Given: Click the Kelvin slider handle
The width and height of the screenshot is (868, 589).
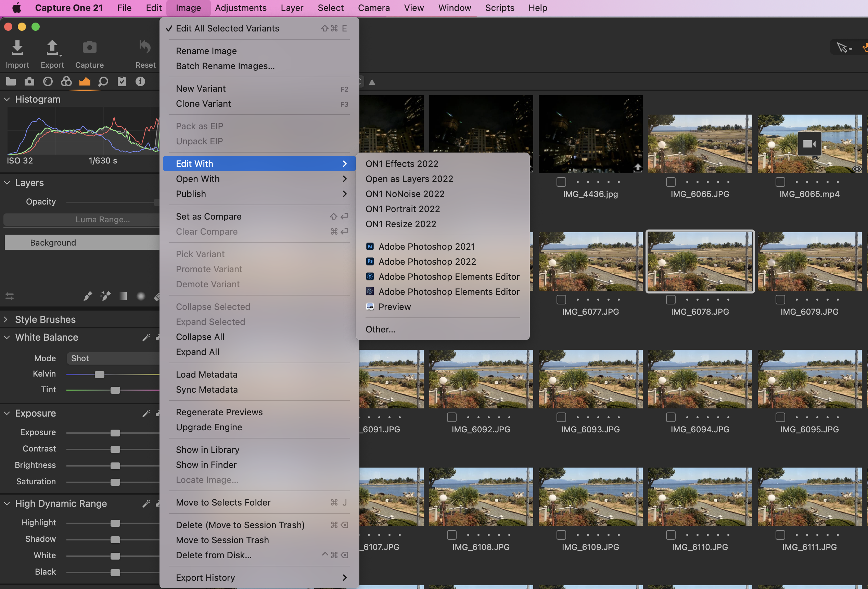Looking at the screenshot, I should coord(99,375).
